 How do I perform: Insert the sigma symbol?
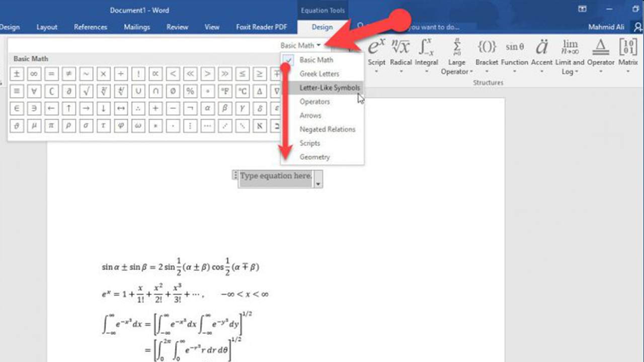(x=86, y=126)
